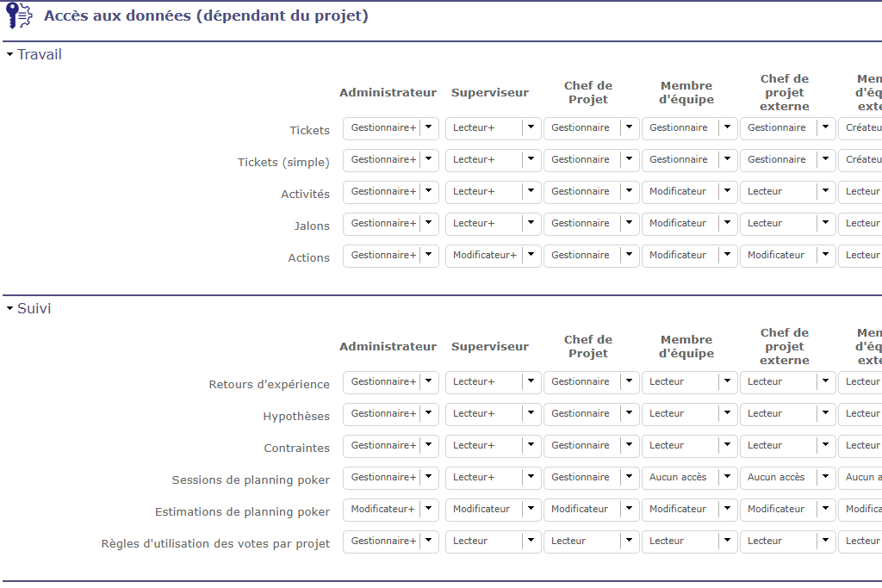Click Administrateur field showing Gestionnaire+ for Jalons

(x=382, y=223)
